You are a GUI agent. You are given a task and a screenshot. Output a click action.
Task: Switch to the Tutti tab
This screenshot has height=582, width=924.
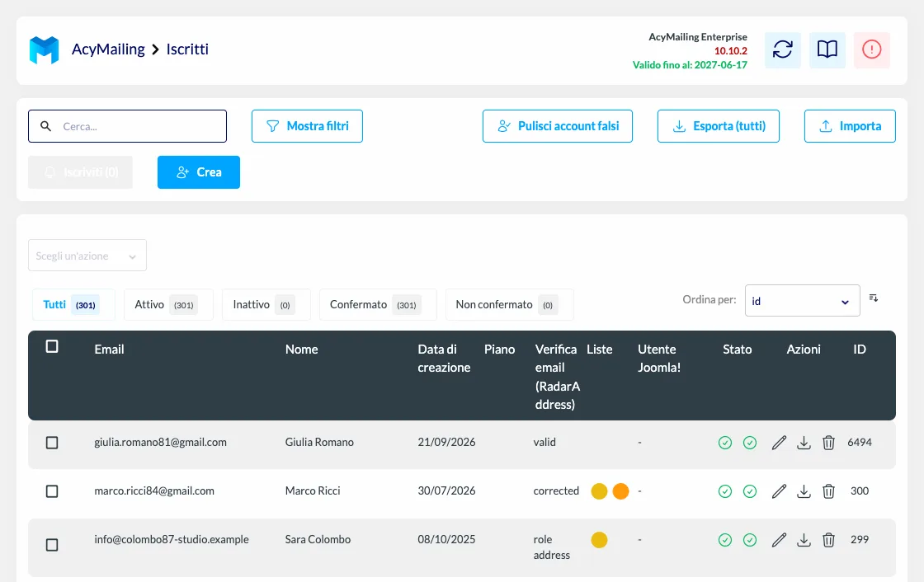pos(73,304)
